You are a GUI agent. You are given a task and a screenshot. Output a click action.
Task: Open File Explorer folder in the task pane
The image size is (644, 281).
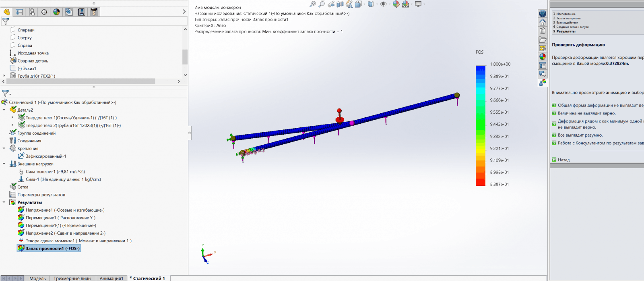pyautogui.click(x=543, y=40)
